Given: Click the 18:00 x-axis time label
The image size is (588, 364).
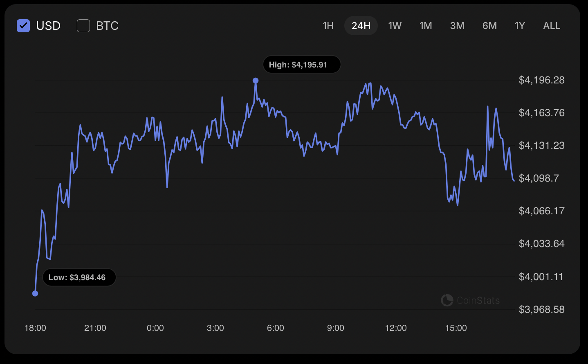Looking at the screenshot, I should [35, 328].
